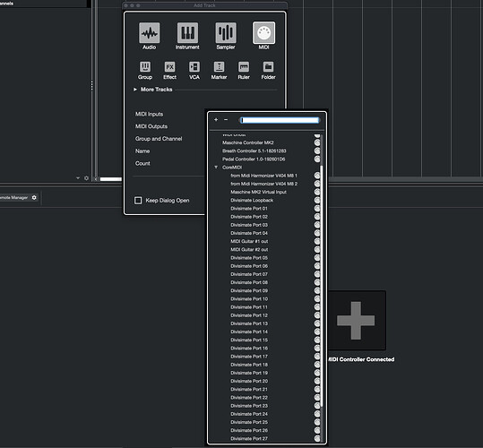Enable the Keep Dialog Open checkbox
Viewport: 483px width, 448px height.
pyautogui.click(x=138, y=201)
